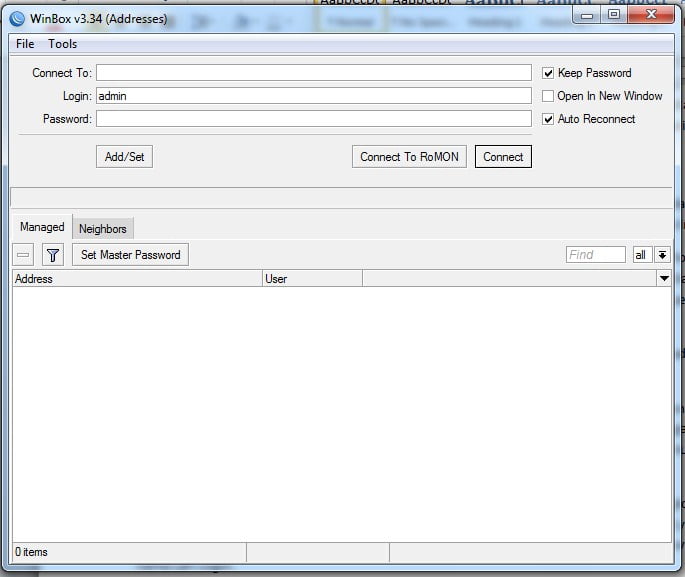Viewport: 685px width, 577px height.
Task: Open the 'all' filter dropdown arrow
Action: [x=662, y=255]
